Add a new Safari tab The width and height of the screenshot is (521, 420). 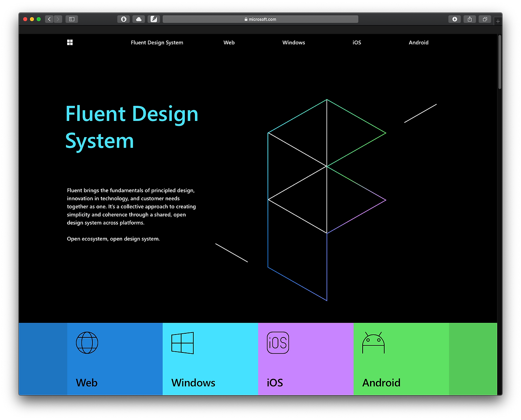(x=498, y=21)
